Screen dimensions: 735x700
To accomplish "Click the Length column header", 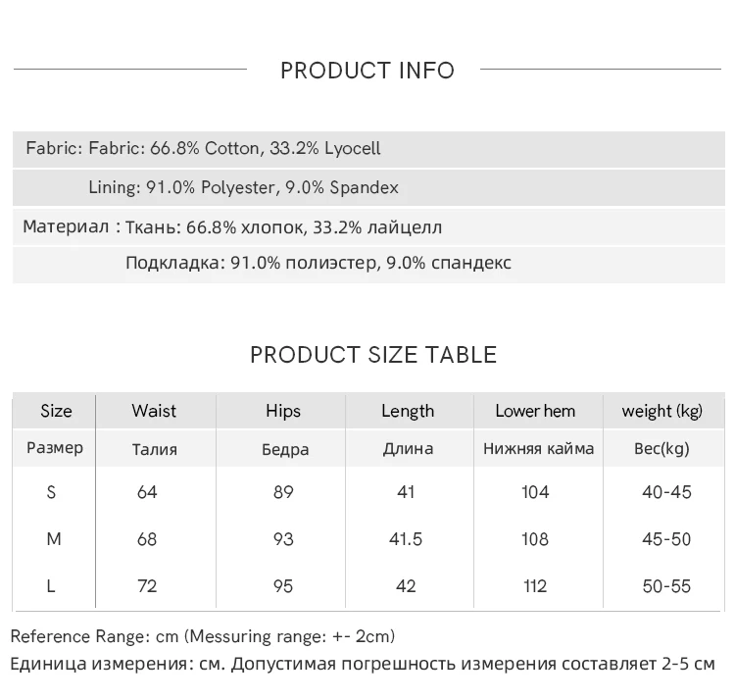I will tap(408, 411).
